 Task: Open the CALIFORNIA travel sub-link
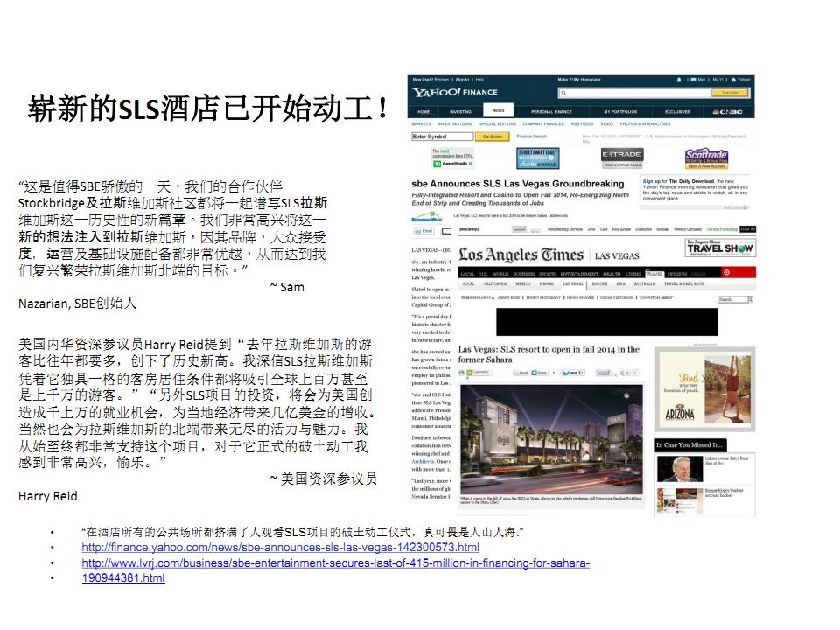point(495,283)
